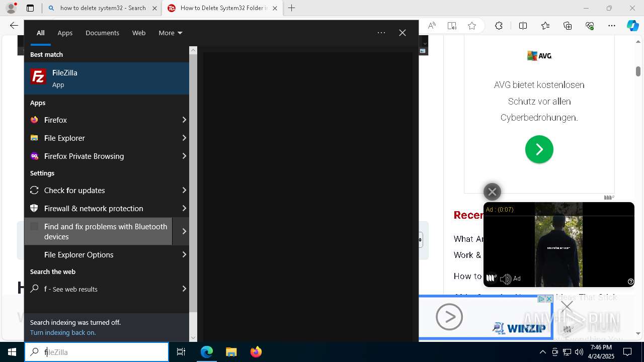Click the taskbar search input box

(x=97, y=352)
